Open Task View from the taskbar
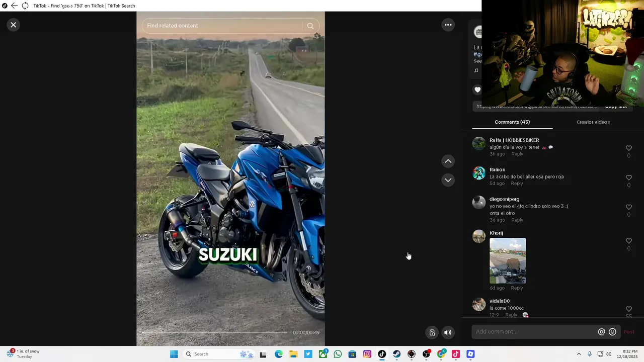The image size is (644, 362). pos(263,354)
